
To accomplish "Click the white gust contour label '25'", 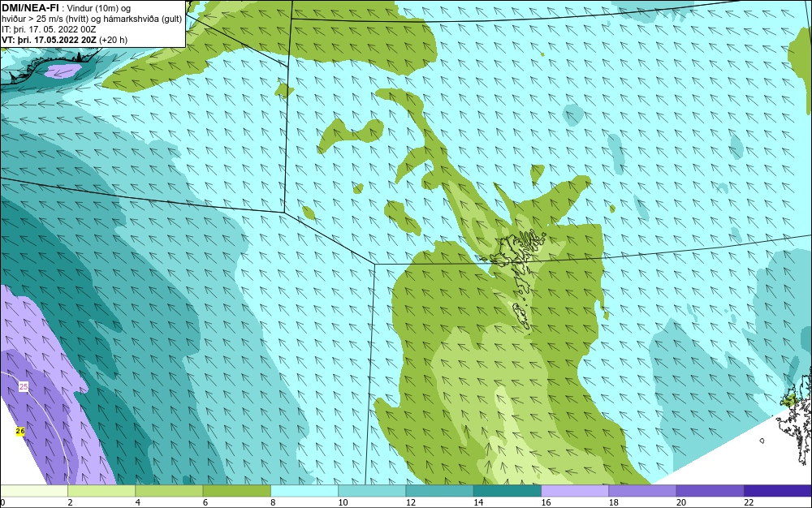I will 24,386.
